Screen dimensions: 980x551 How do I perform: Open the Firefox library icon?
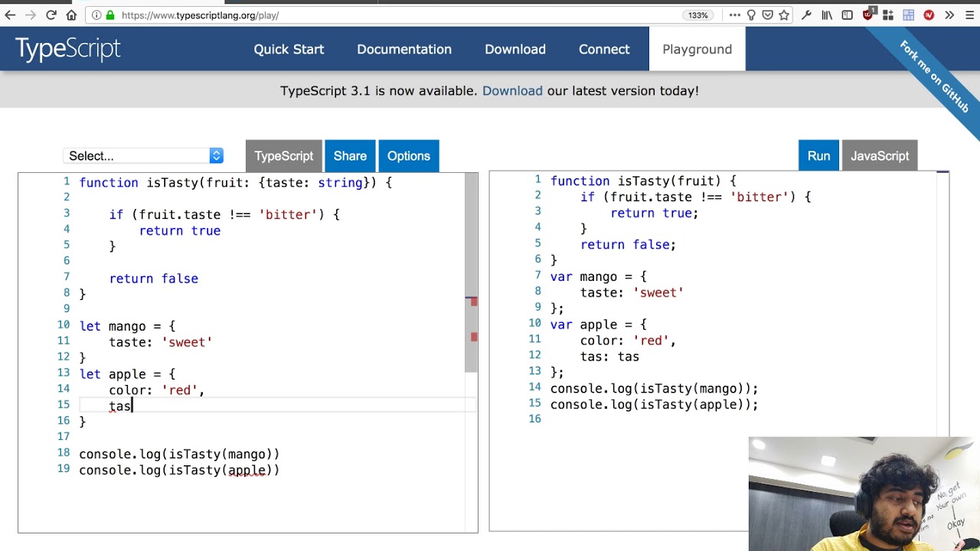[827, 15]
